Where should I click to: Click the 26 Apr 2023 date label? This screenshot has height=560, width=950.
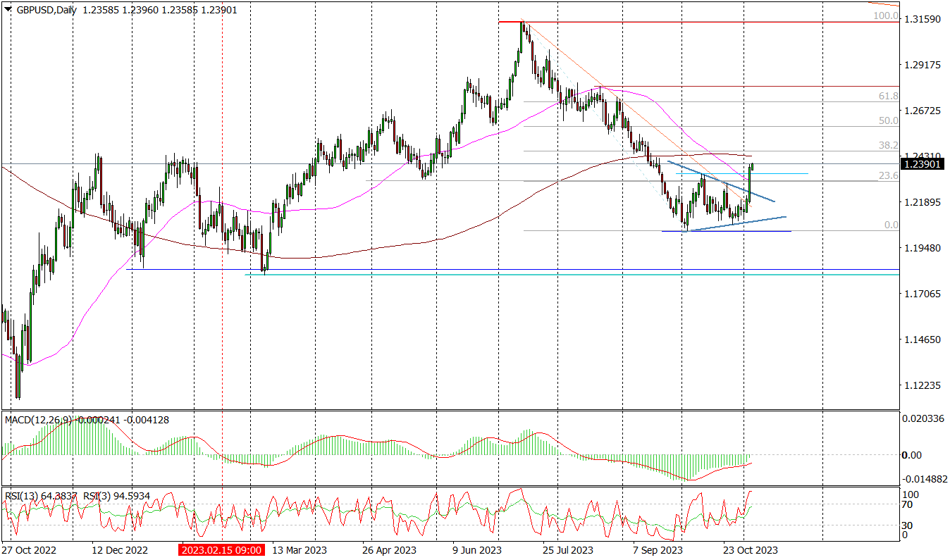[389, 550]
